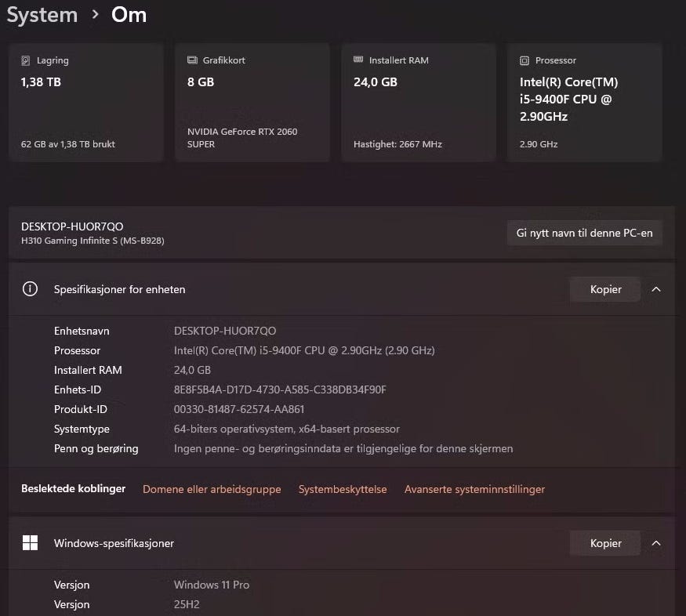The width and height of the screenshot is (686, 616).
Task: Click the Om page heading
Action: 129,15
